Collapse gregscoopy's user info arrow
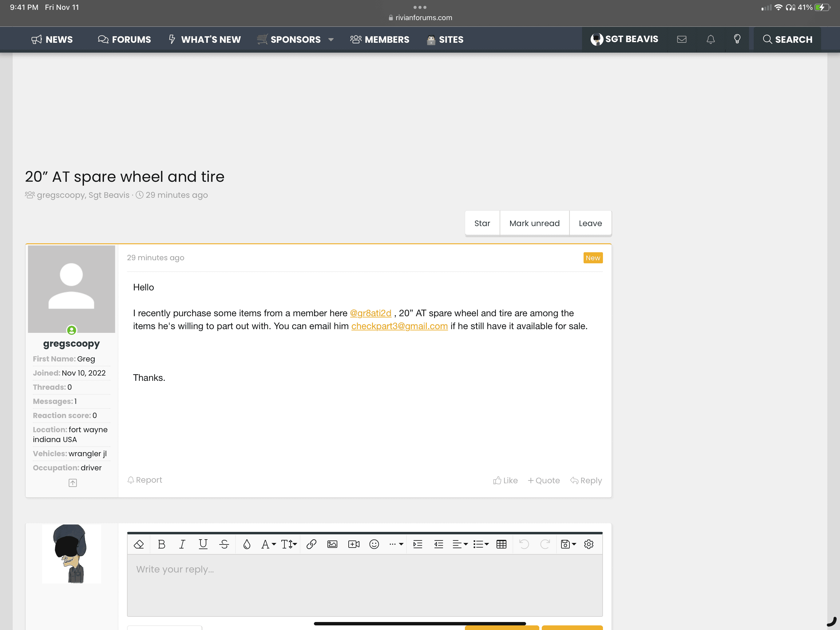 pyautogui.click(x=73, y=483)
